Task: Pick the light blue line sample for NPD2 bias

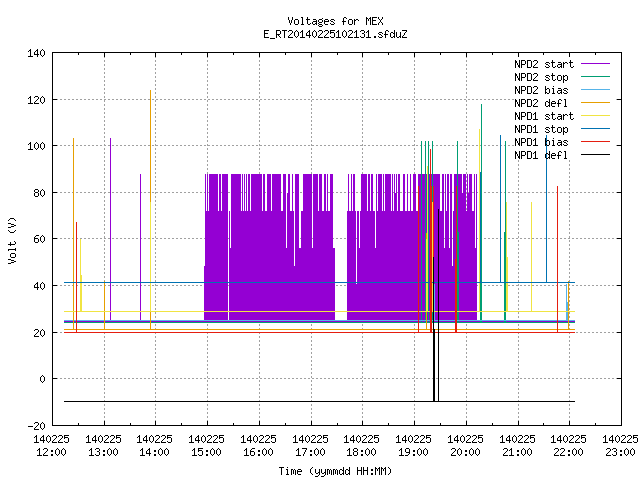Action: [x=595, y=89]
